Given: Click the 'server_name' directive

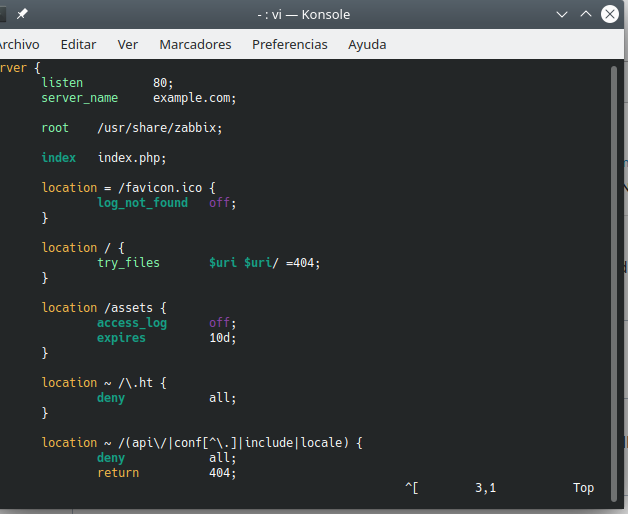Looking at the screenshot, I should [80, 98].
